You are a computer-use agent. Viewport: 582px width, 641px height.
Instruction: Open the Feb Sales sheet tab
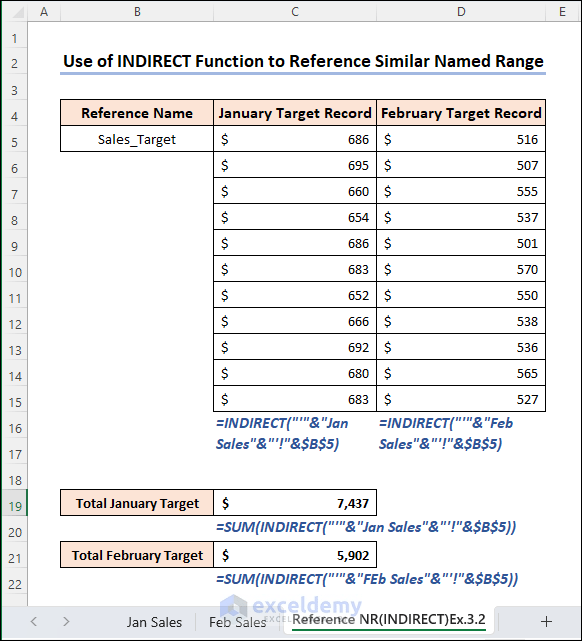pyautogui.click(x=237, y=622)
